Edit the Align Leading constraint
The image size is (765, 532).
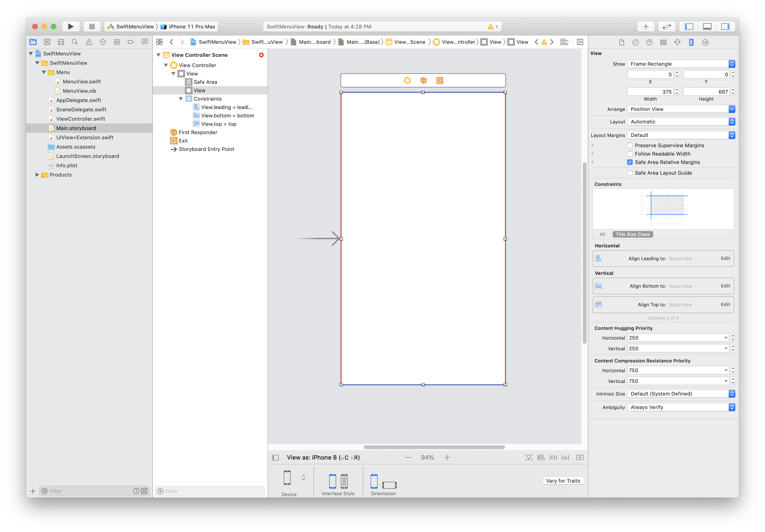(725, 258)
